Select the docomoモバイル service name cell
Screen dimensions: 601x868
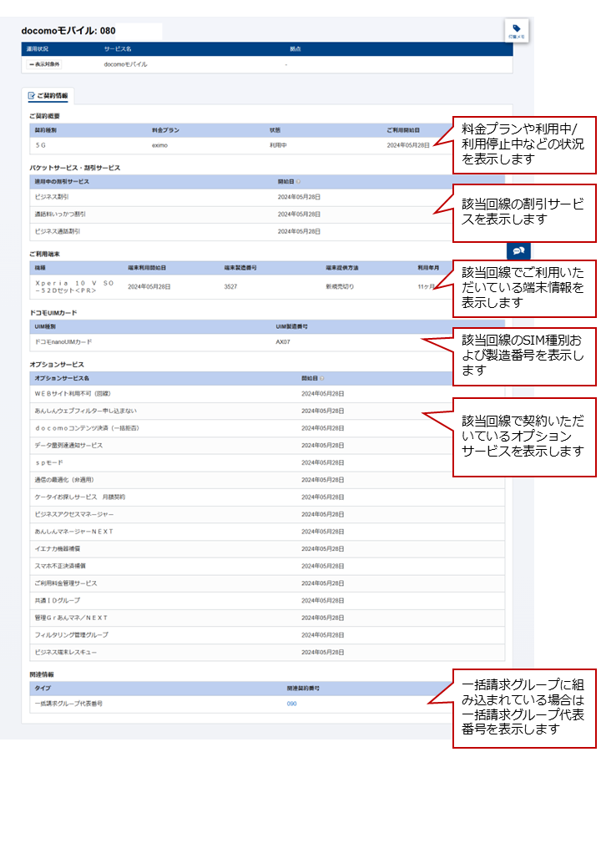[125, 64]
